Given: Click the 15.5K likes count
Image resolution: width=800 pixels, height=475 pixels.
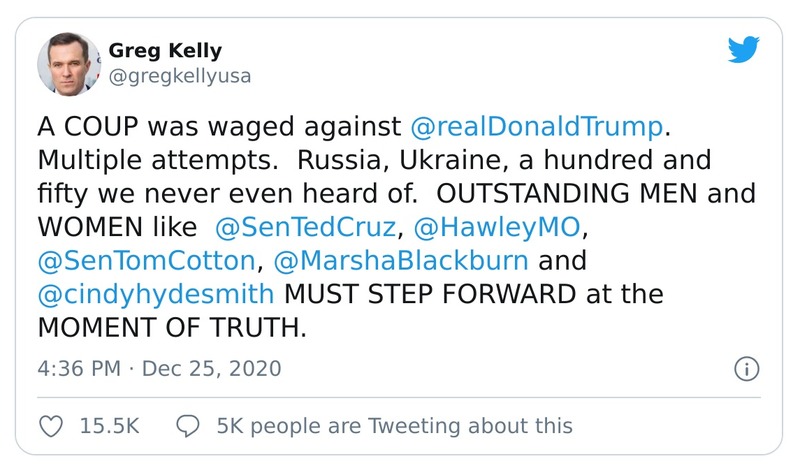Looking at the screenshot, I should coord(105,426).
